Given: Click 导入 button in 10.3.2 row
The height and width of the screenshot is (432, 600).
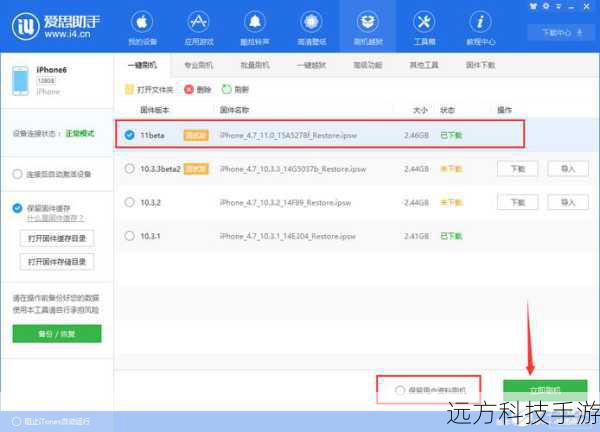Looking at the screenshot, I should [x=568, y=202].
